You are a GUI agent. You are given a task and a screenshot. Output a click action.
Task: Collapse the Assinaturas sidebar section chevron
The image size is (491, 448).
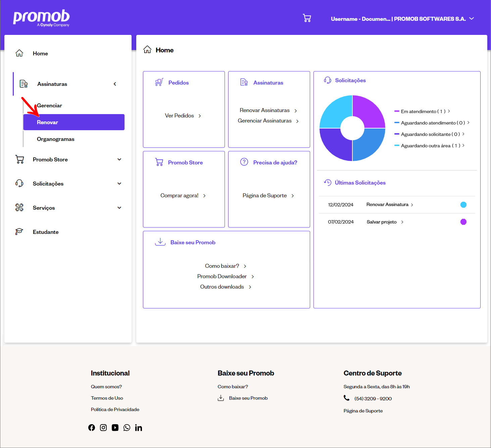coord(115,84)
